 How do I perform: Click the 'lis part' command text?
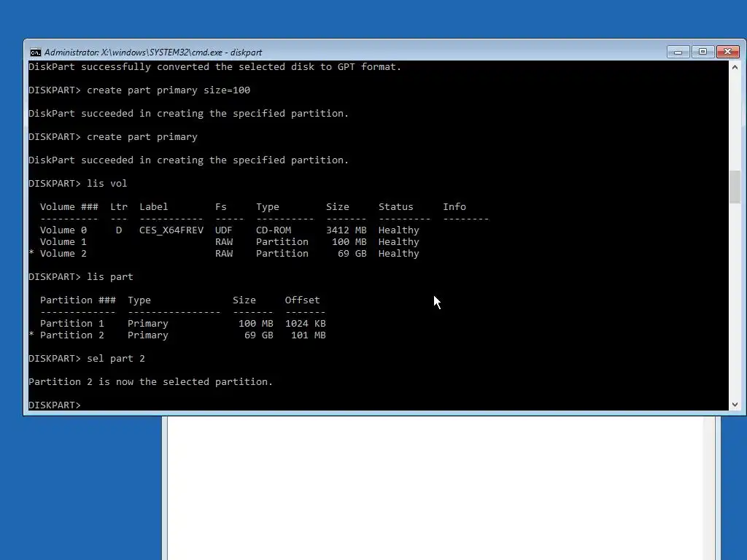[x=109, y=276]
